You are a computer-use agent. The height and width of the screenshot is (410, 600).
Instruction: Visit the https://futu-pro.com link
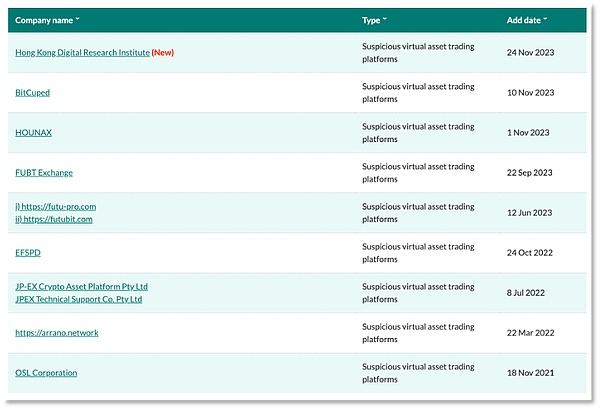coord(59,206)
